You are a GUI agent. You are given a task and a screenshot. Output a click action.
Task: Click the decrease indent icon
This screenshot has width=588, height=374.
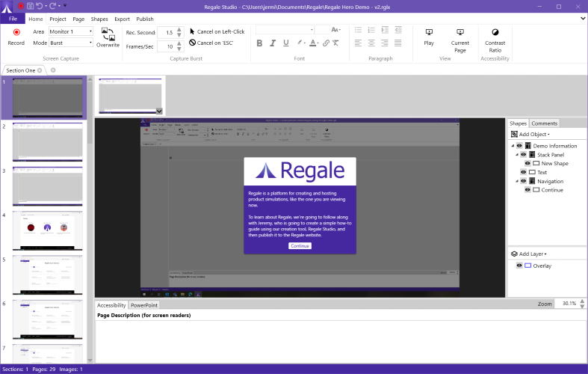(398, 30)
